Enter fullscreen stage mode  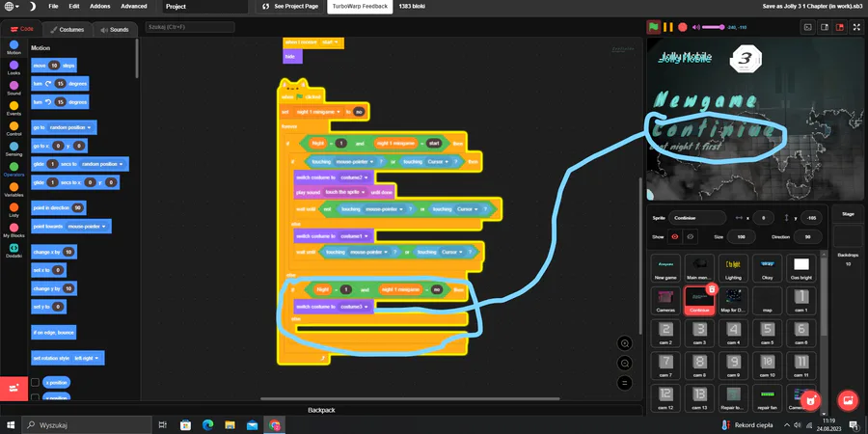(857, 27)
